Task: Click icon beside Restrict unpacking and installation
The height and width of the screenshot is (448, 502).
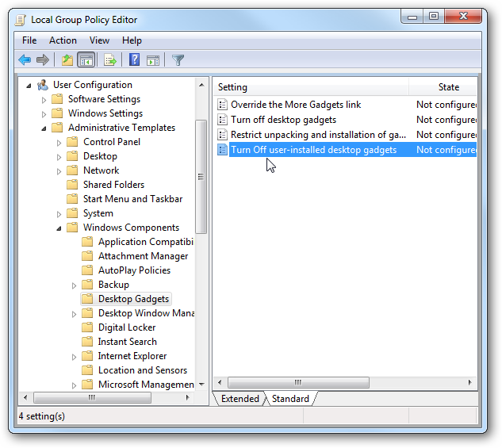Action: coord(222,135)
